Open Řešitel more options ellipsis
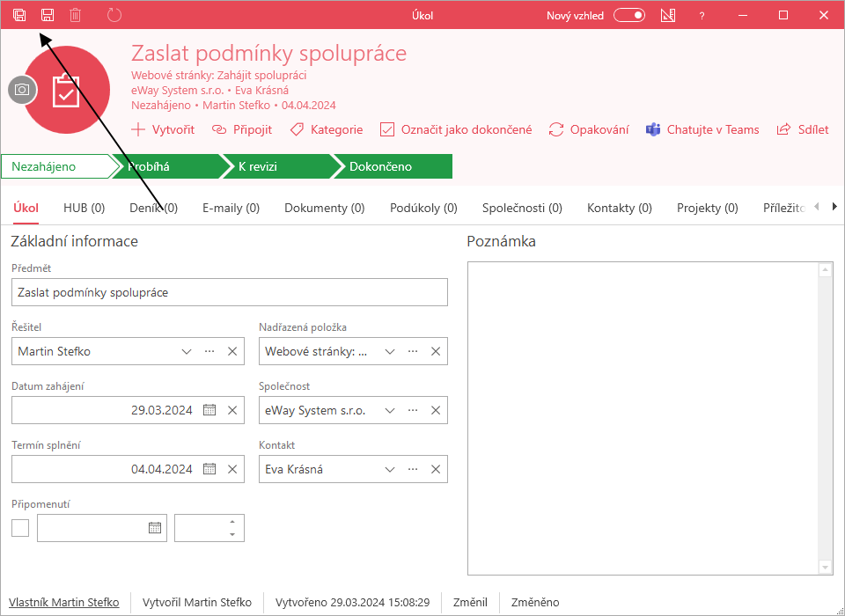This screenshot has height=616, width=845. (x=209, y=351)
